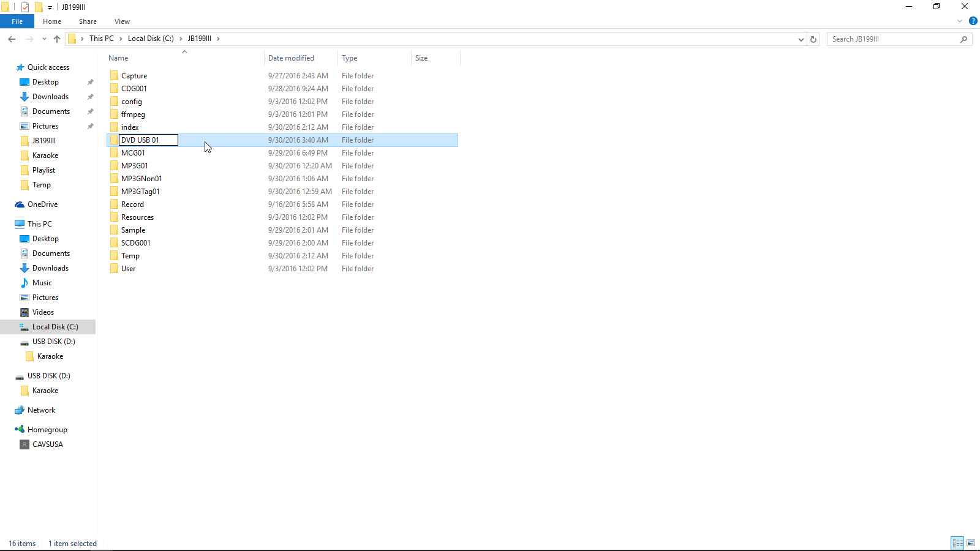This screenshot has height=551, width=980.
Task: Select the config folder icon
Action: 114,102
